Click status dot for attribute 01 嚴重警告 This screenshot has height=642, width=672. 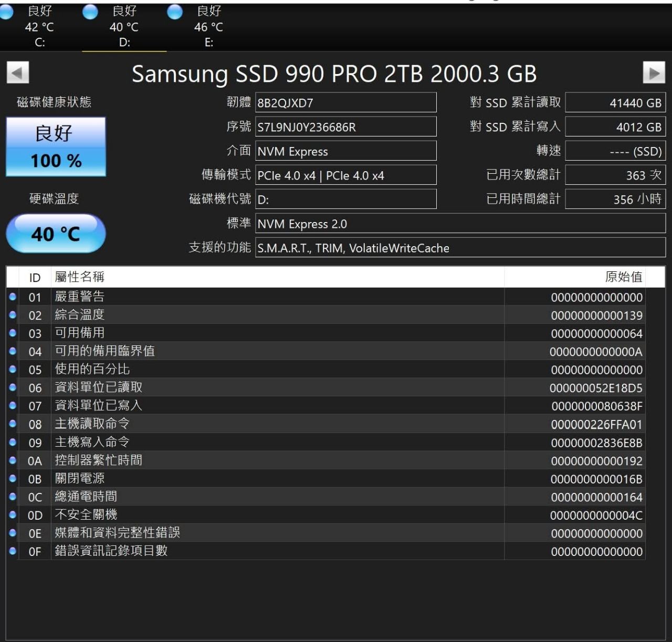click(13, 297)
